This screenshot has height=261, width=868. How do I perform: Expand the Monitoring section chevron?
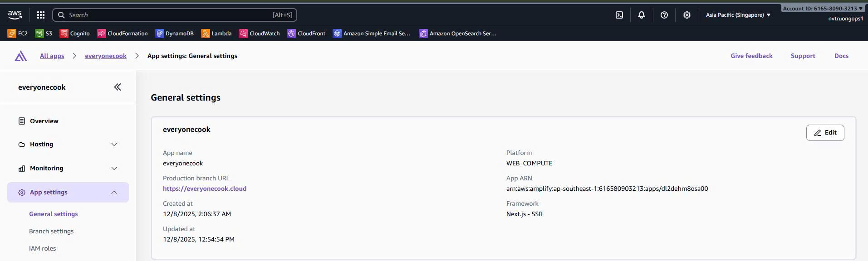[114, 168]
